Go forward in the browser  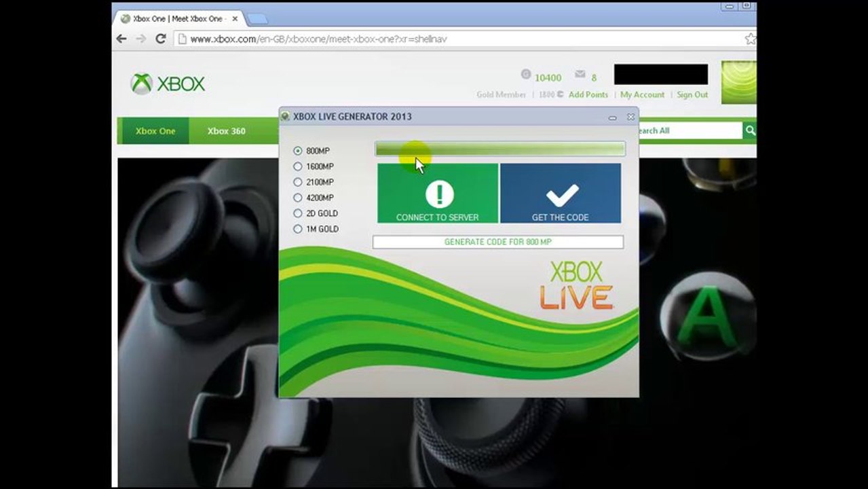point(140,39)
